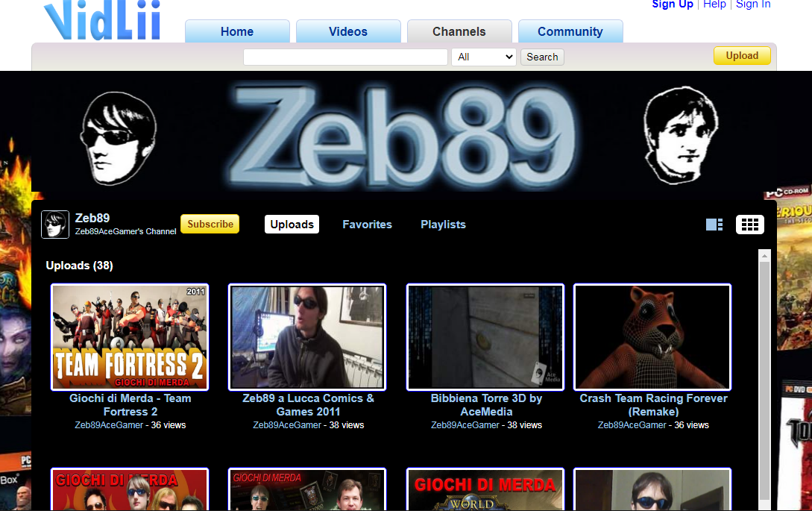The height and width of the screenshot is (511, 812).
Task: Switch to list view layout icon
Action: pos(714,225)
